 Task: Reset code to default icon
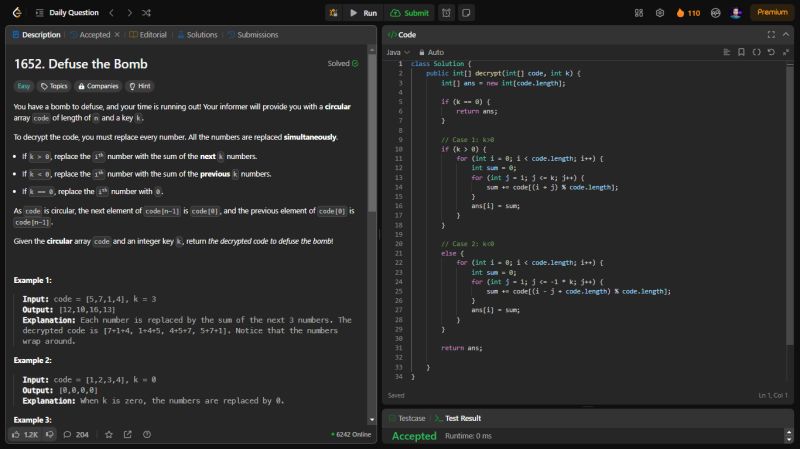click(x=771, y=52)
